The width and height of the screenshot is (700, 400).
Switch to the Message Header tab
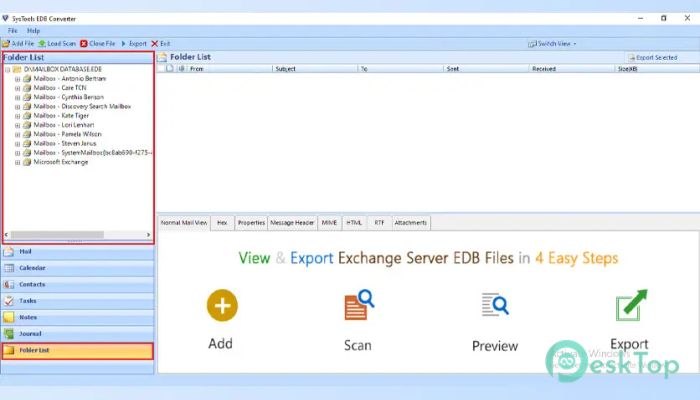(292, 223)
